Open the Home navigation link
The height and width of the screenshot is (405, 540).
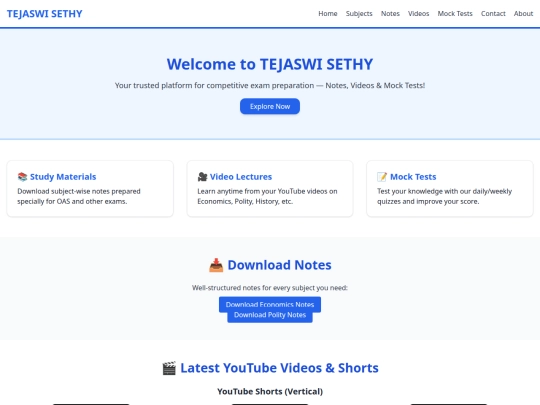[x=328, y=13]
